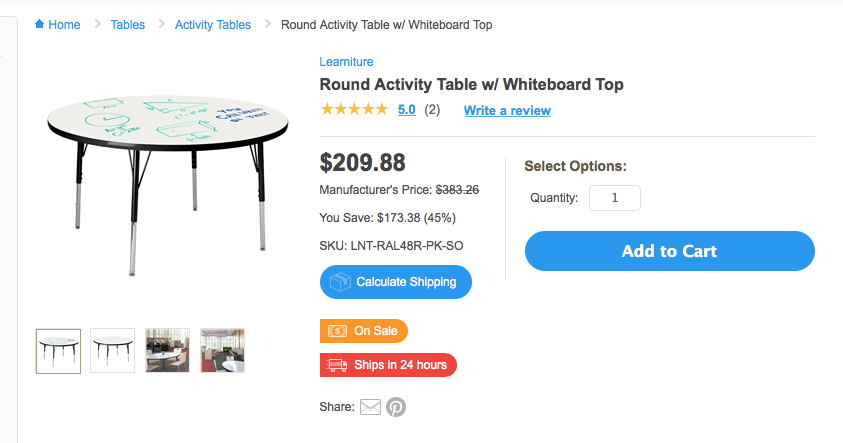Click the (2) review count

coord(432,110)
